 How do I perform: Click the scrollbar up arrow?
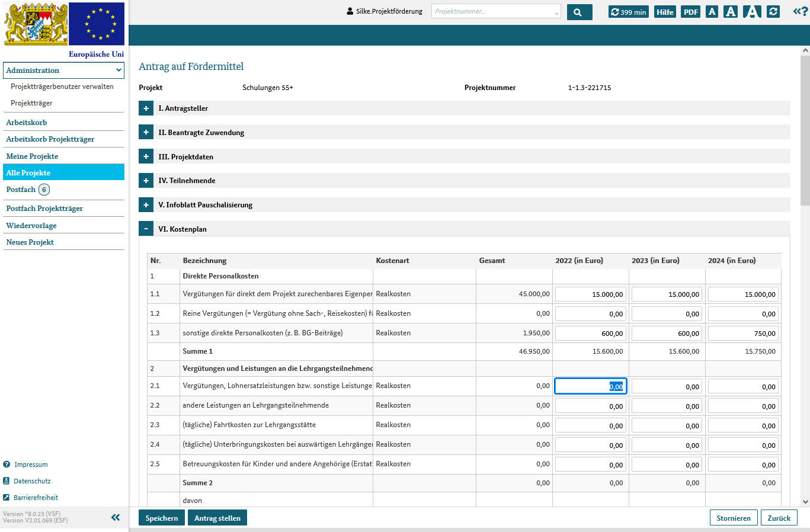(805, 50)
